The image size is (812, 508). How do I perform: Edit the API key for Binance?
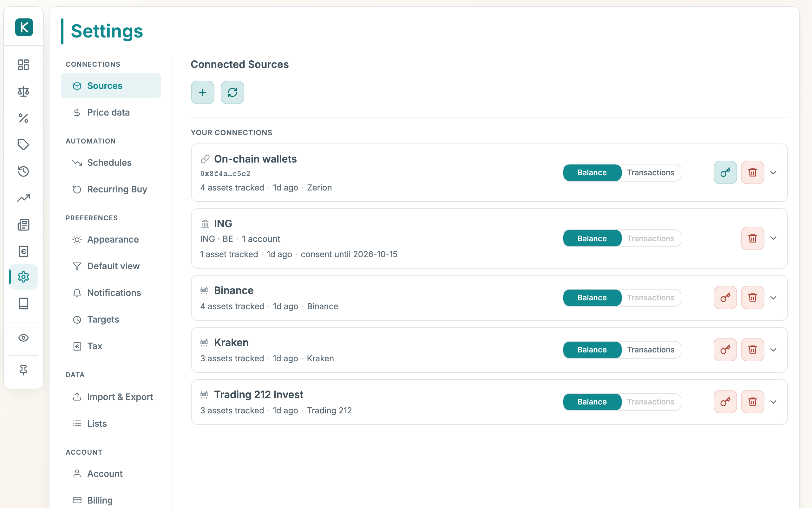pos(725,297)
